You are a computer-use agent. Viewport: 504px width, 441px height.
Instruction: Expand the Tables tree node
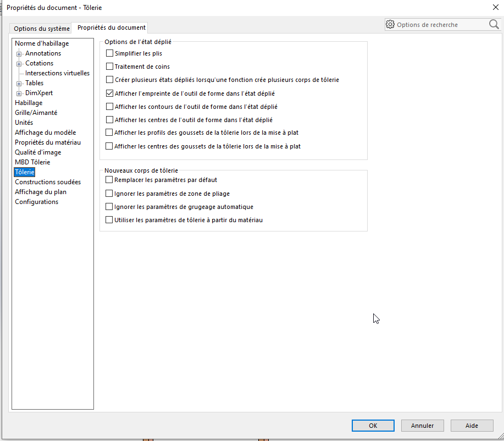pyautogui.click(x=19, y=84)
